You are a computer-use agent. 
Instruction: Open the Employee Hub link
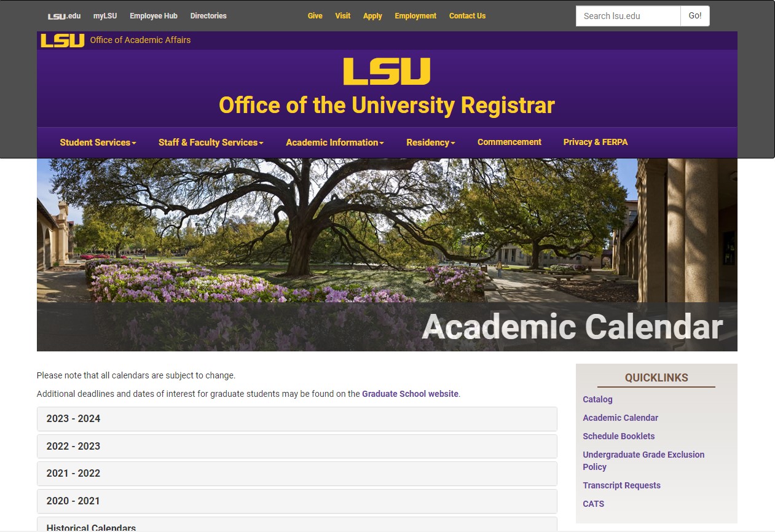pos(154,16)
